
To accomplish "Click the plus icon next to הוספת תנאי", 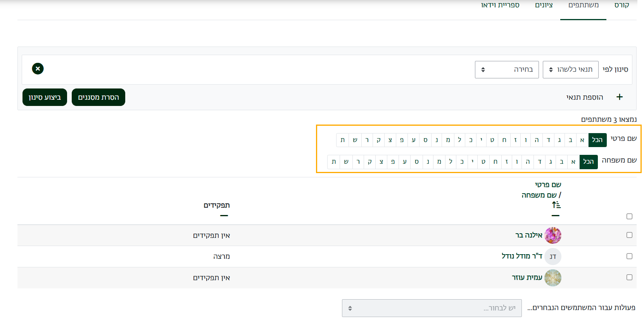I will click(620, 97).
